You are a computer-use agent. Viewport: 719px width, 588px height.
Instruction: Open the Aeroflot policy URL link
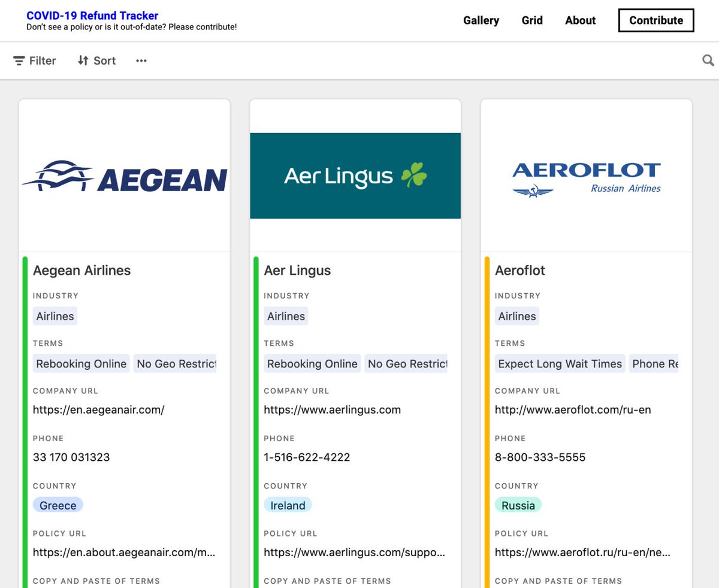(x=583, y=553)
